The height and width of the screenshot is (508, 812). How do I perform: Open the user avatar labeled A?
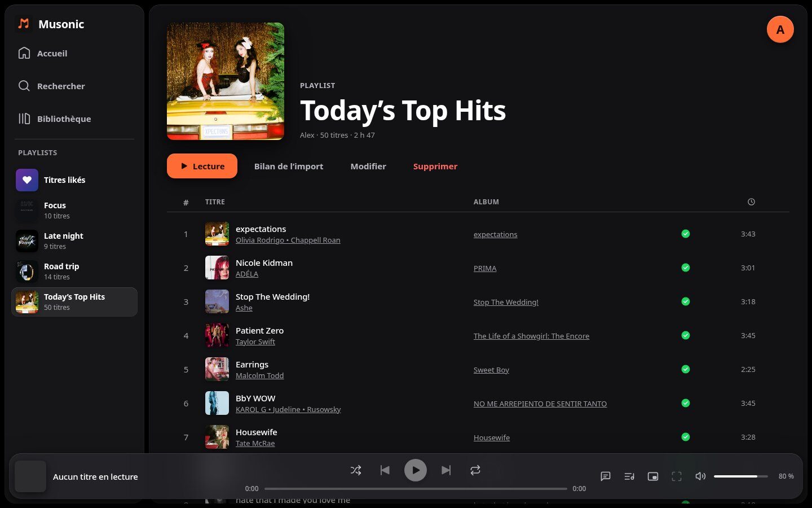point(780,29)
